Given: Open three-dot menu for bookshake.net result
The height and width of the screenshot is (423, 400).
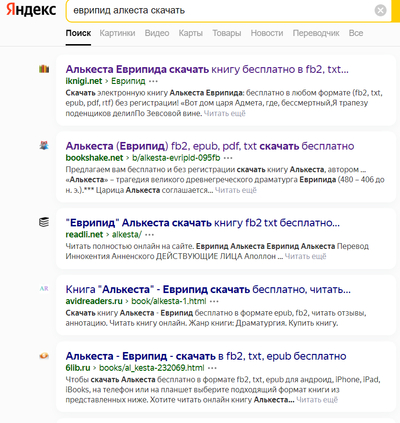Looking at the screenshot, I should (x=228, y=158).
